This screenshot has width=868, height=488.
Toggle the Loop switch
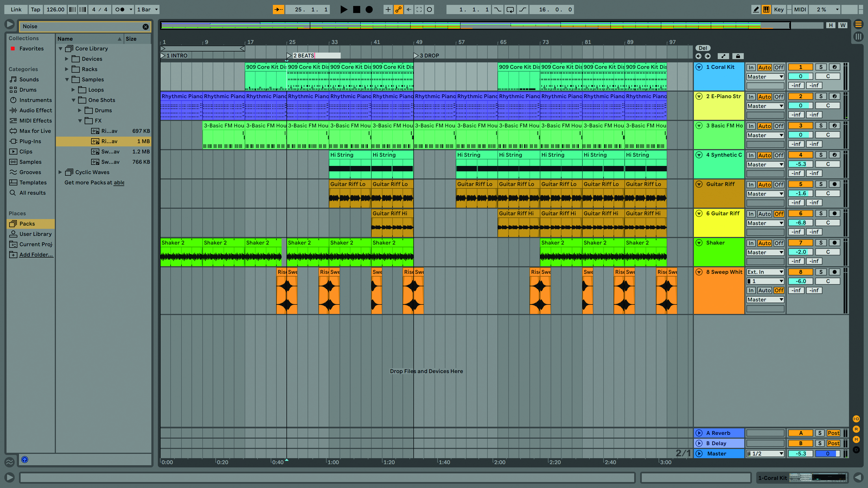510,9
